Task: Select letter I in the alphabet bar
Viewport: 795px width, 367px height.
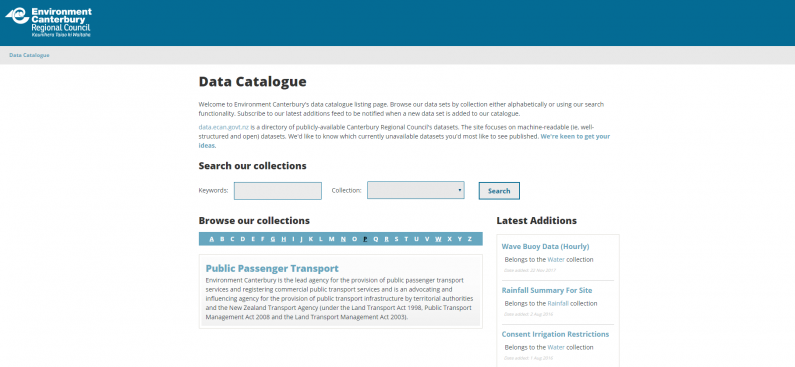Action: pos(293,239)
